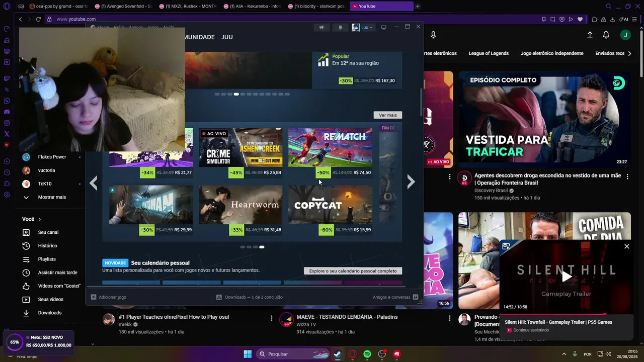Start YouTube voice search with the microphone
Image resolution: width=644 pixels, height=362 pixels.
click(x=433, y=35)
